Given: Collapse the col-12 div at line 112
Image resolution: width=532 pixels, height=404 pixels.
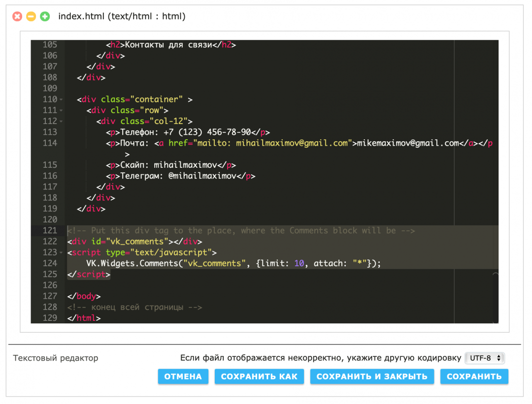Looking at the screenshot, I should click(x=61, y=122).
